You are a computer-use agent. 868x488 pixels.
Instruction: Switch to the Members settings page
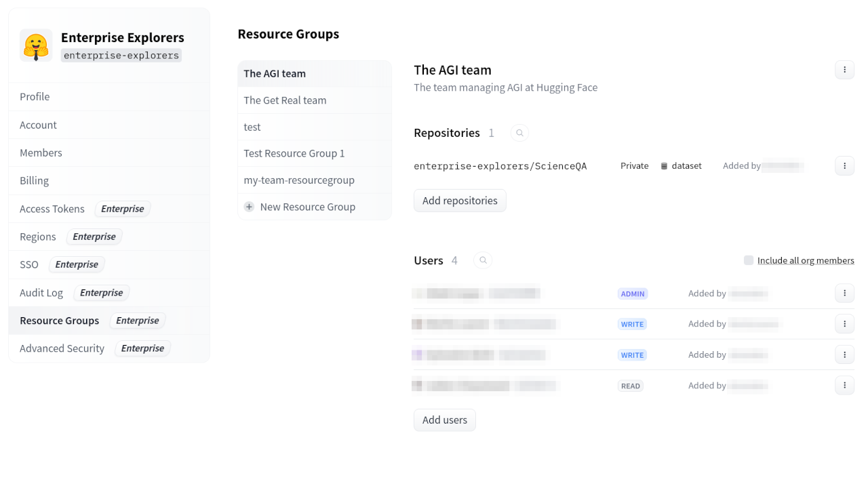click(x=41, y=152)
